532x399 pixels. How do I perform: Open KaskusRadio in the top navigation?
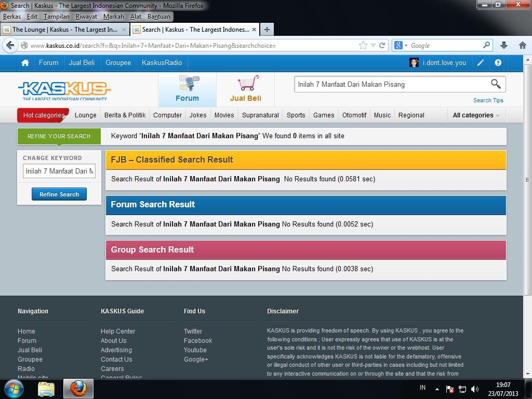click(162, 63)
